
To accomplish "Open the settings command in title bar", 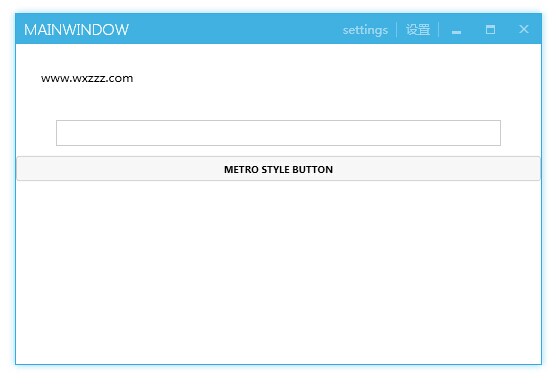I will (x=365, y=30).
